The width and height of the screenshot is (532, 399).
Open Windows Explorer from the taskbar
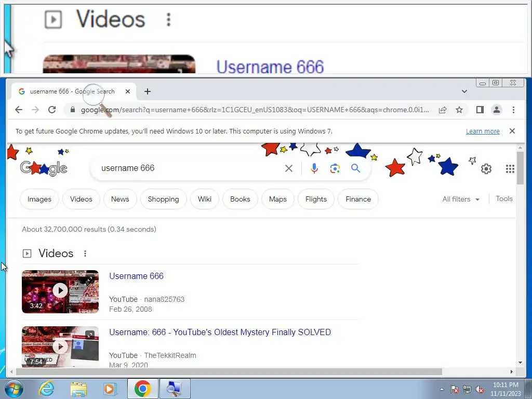click(x=78, y=389)
